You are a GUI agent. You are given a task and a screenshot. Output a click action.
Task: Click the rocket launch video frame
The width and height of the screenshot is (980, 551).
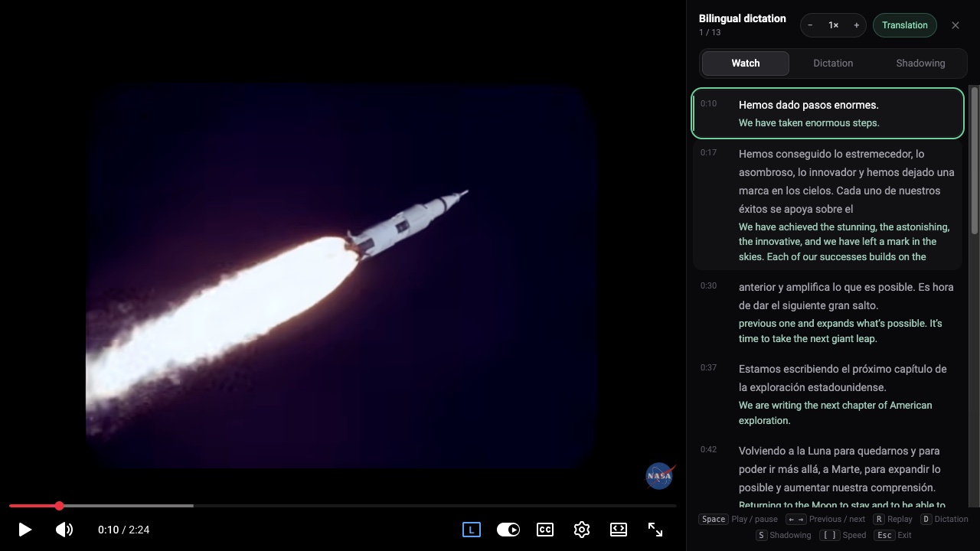(341, 275)
